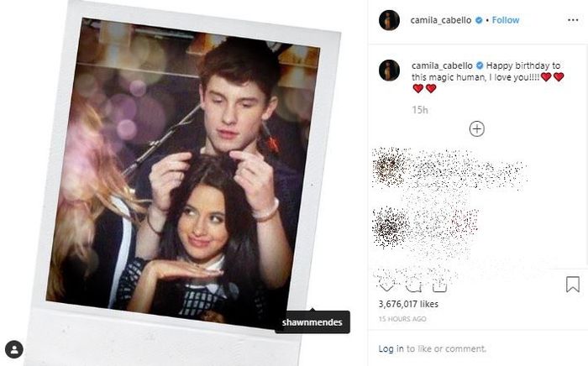Visit the shawnmendes tagged profile

pos(312,322)
